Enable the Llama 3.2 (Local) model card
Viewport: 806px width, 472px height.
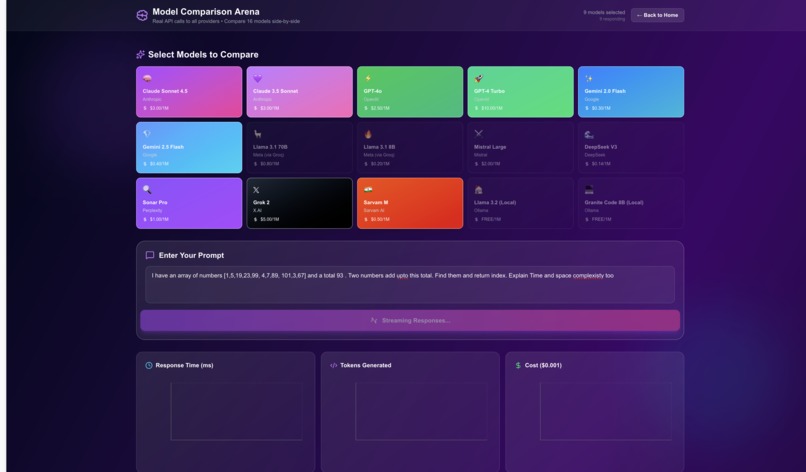tap(520, 203)
